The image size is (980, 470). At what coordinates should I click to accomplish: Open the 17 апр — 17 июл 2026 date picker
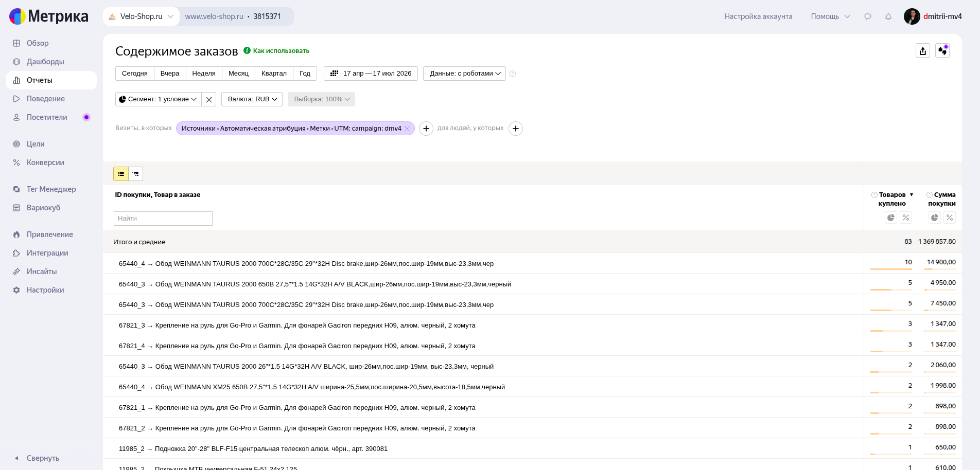click(x=371, y=74)
